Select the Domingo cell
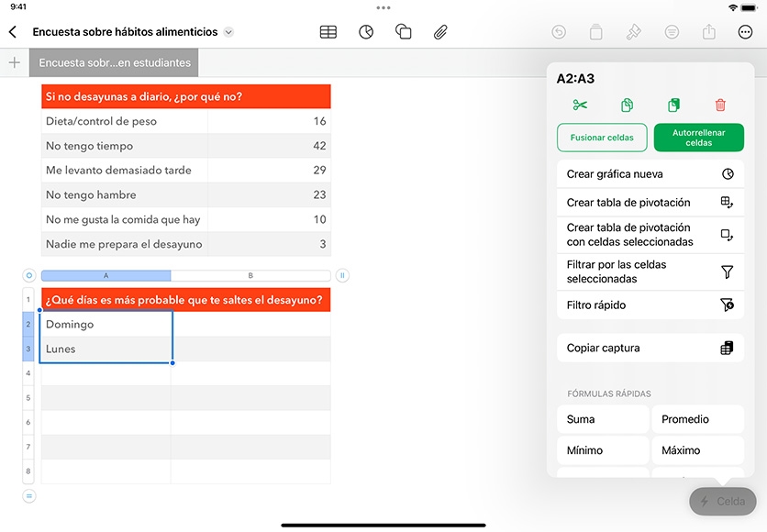The image size is (767, 532). pyautogui.click(x=106, y=324)
